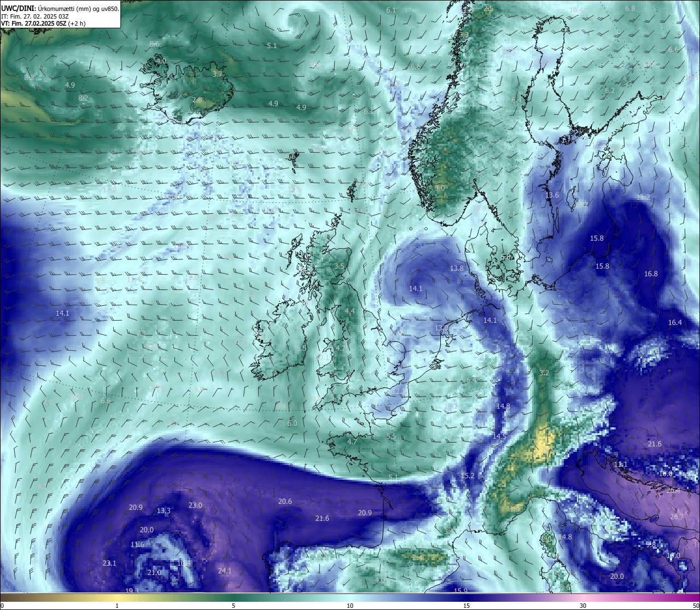
Task: Click the IT initialization time line 03Z
Action: pyautogui.click(x=35, y=16)
